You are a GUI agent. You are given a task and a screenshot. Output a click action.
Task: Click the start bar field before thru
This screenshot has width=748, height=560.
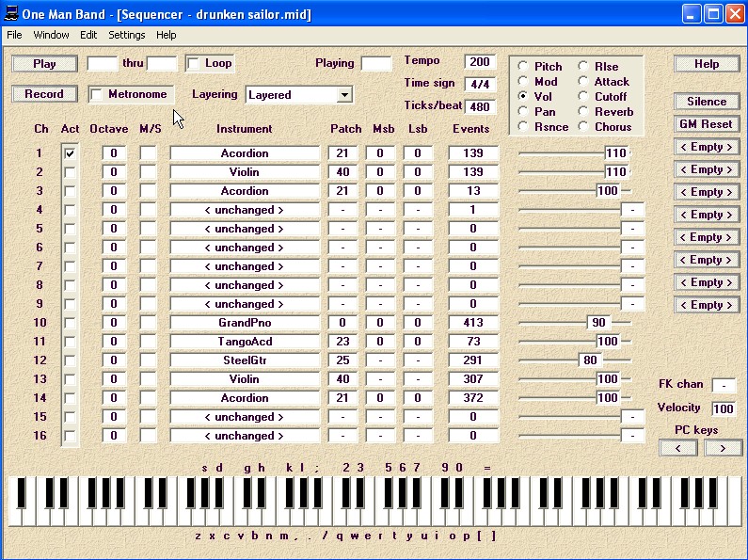(103, 63)
